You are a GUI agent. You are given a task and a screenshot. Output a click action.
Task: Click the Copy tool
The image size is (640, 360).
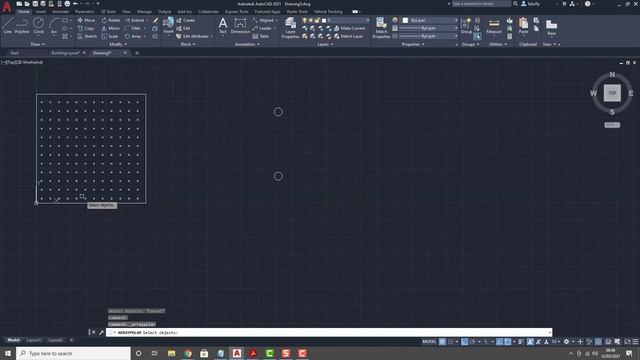coord(86,28)
